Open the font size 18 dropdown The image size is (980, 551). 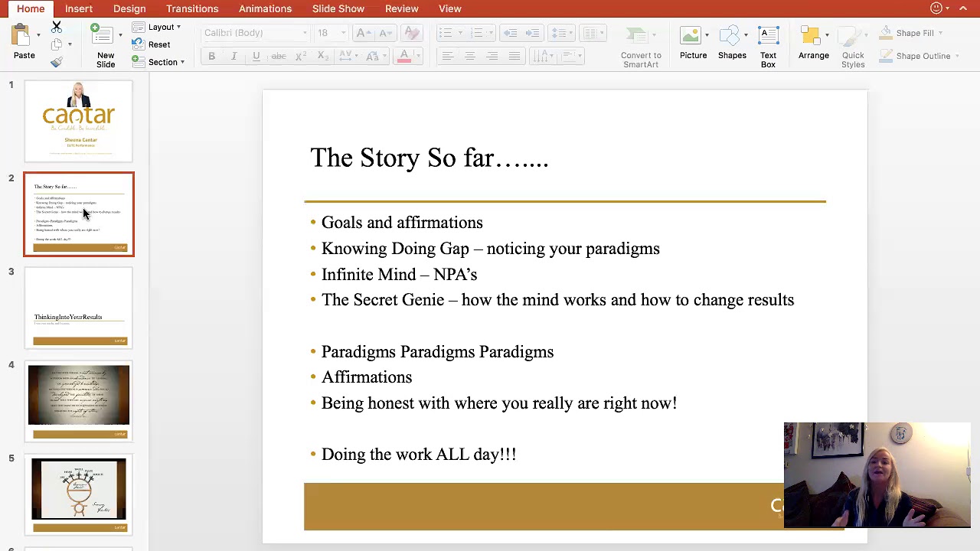pos(343,33)
